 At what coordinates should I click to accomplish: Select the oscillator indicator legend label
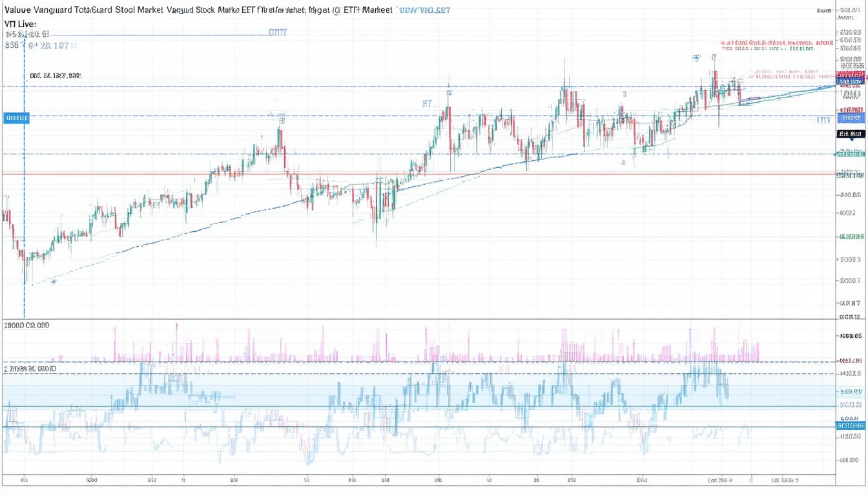(x=30, y=369)
